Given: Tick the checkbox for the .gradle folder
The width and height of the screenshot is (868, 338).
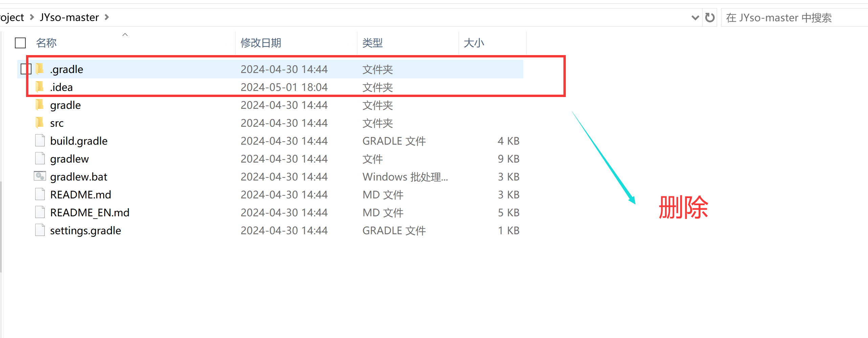Looking at the screenshot, I should [x=26, y=69].
